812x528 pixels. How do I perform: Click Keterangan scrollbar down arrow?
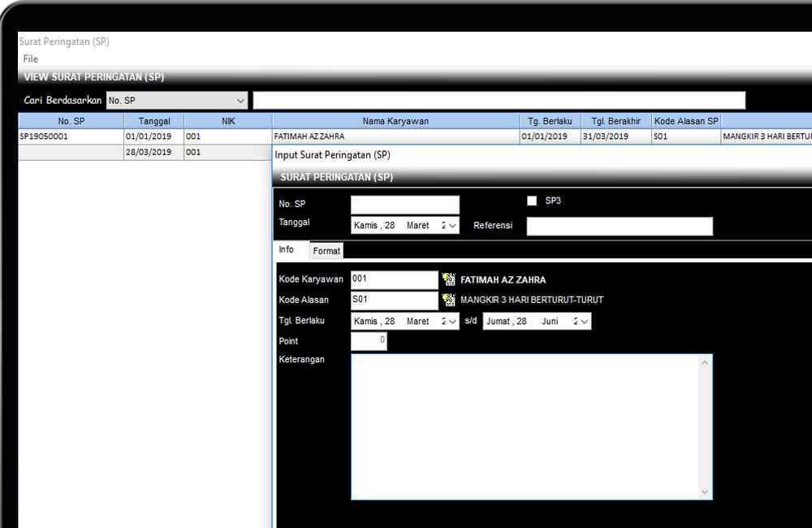(704, 492)
